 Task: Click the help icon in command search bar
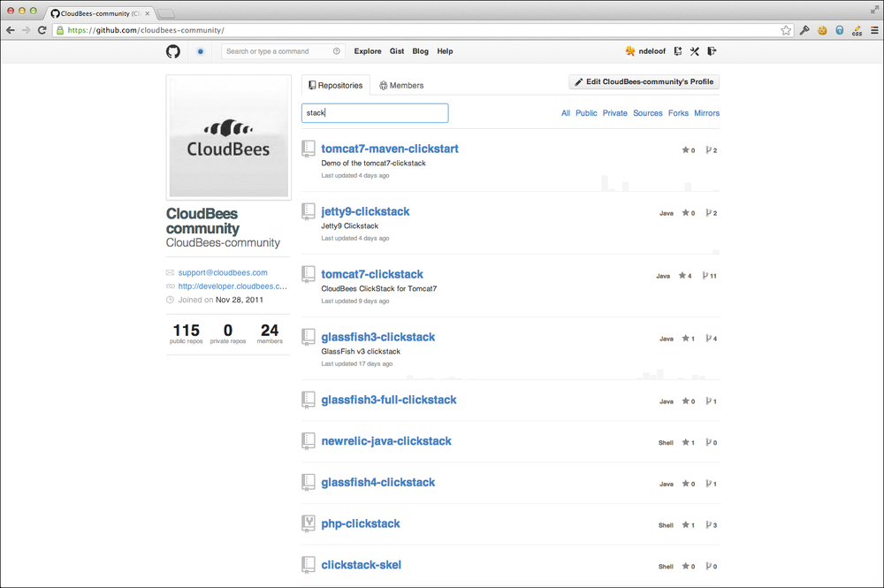tap(336, 51)
